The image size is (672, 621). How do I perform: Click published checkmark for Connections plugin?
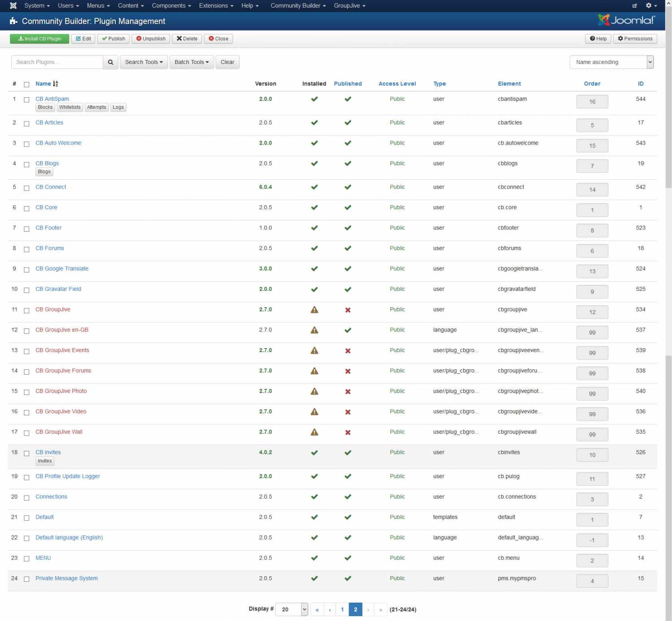coord(348,497)
